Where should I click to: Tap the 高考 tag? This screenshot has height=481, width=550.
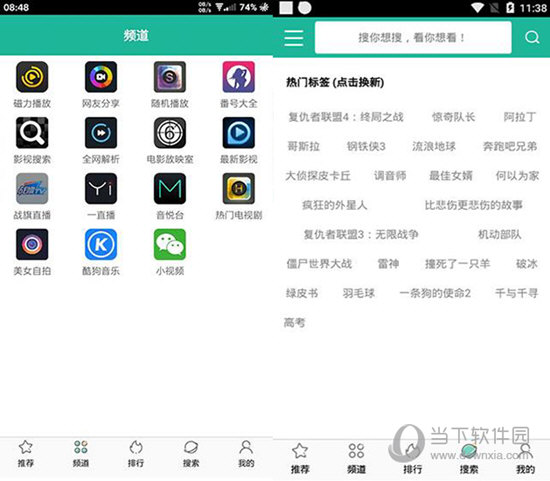(x=294, y=322)
